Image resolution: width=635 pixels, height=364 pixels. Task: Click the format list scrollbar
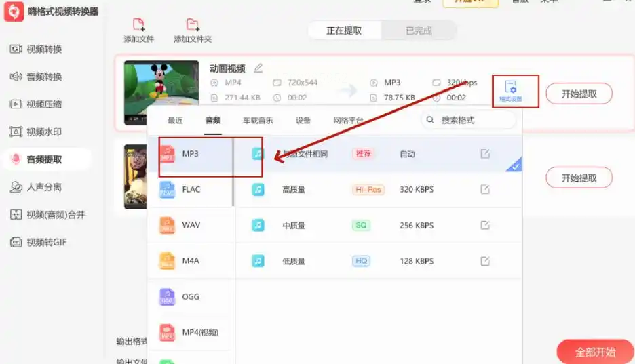233,172
